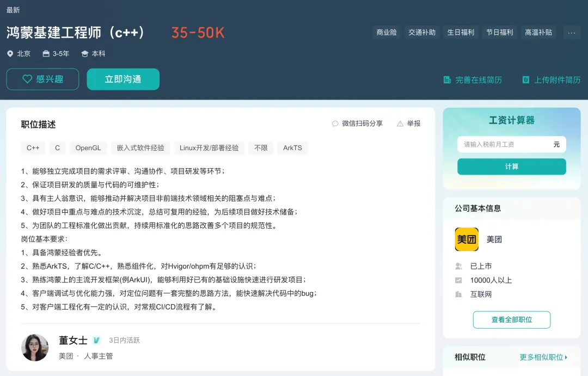Click the salary text 35-50K
Image resolution: width=588 pixels, height=376 pixels.
198,33
